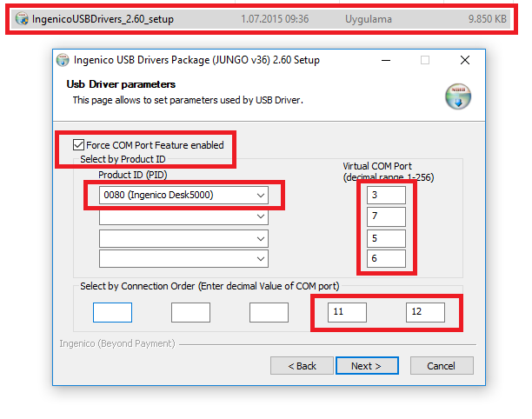Click the first empty Connection Order field
This screenshot has height=419, width=532.
[x=112, y=312]
